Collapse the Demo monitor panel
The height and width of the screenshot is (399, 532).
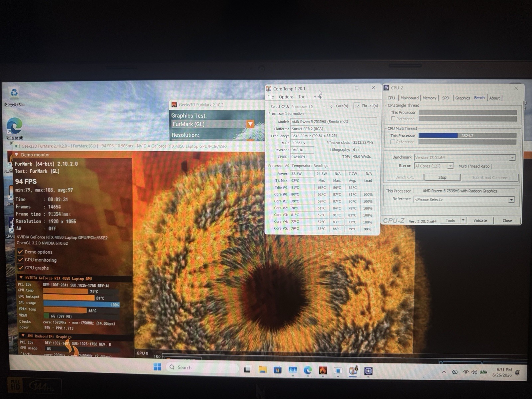click(x=17, y=155)
